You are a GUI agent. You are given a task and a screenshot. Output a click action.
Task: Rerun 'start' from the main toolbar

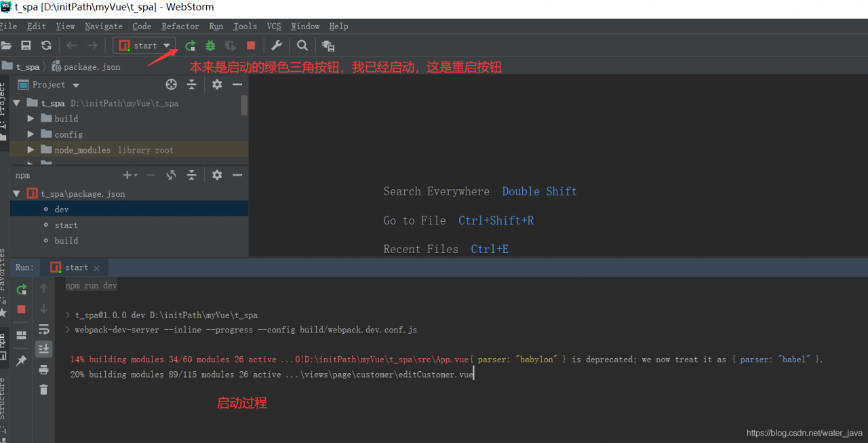point(191,45)
